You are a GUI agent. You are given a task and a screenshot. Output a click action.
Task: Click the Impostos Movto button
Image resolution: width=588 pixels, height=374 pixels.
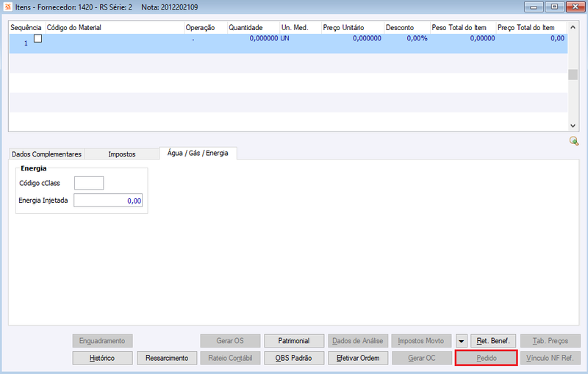(x=421, y=341)
